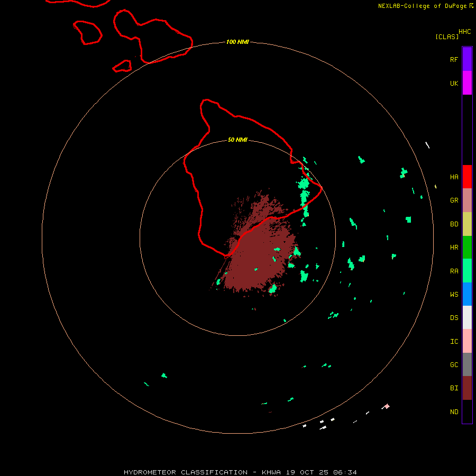Click the BD legend label

pyautogui.click(x=454, y=224)
